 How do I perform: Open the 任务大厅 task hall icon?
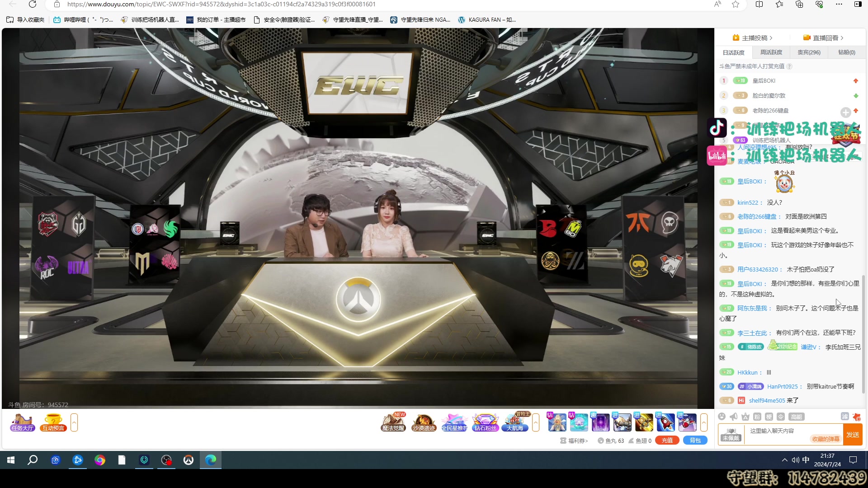point(23,422)
